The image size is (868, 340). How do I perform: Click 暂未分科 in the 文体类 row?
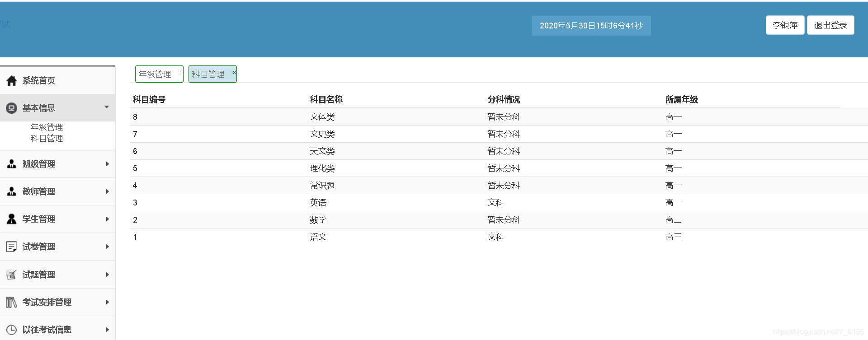pos(504,117)
